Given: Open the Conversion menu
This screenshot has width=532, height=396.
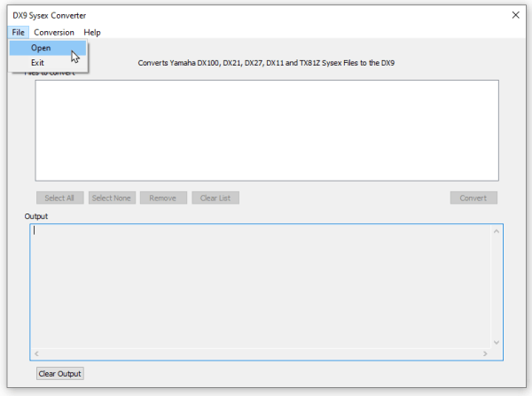Looking at the screenshot, I should [54, 33].
